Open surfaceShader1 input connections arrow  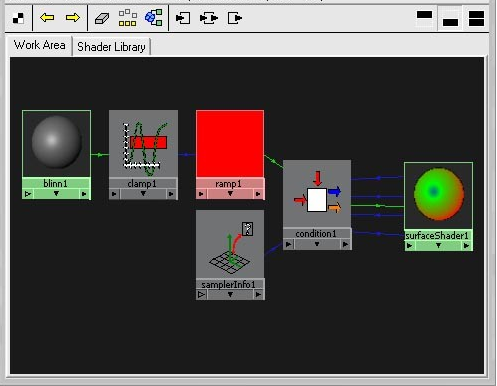(410, 246)
